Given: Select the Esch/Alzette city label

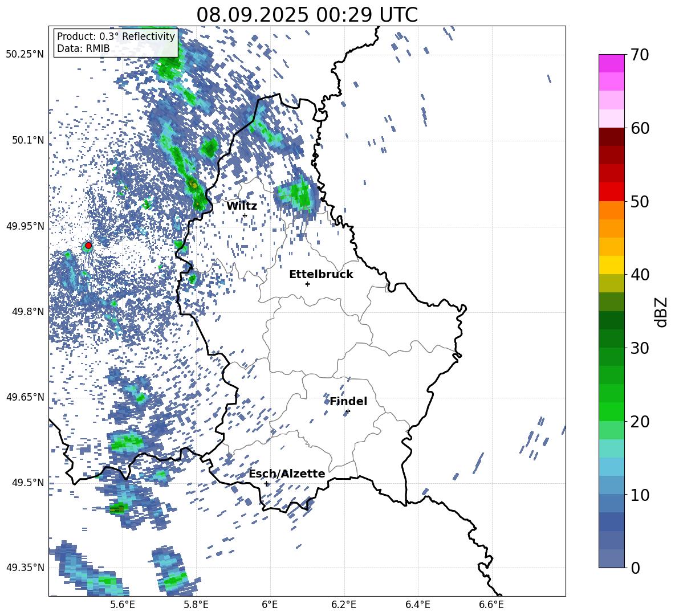Looking at the screenshot, I should tap(287, 474).
